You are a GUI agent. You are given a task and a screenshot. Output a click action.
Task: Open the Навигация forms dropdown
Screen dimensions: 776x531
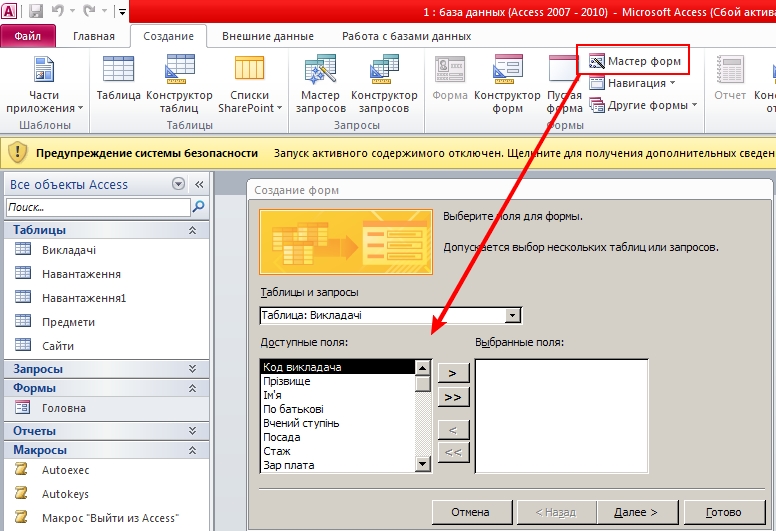coord(632,83)
